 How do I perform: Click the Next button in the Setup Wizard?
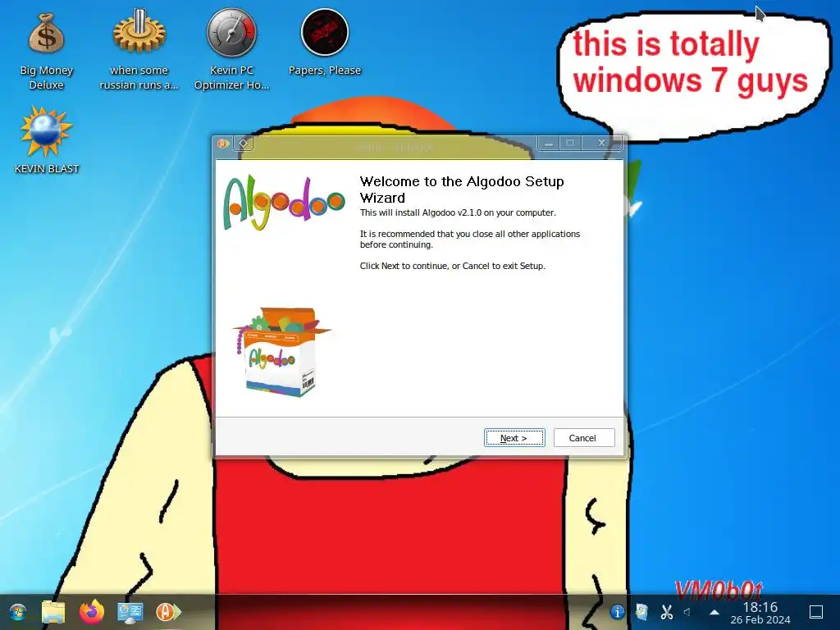(514, 438)
